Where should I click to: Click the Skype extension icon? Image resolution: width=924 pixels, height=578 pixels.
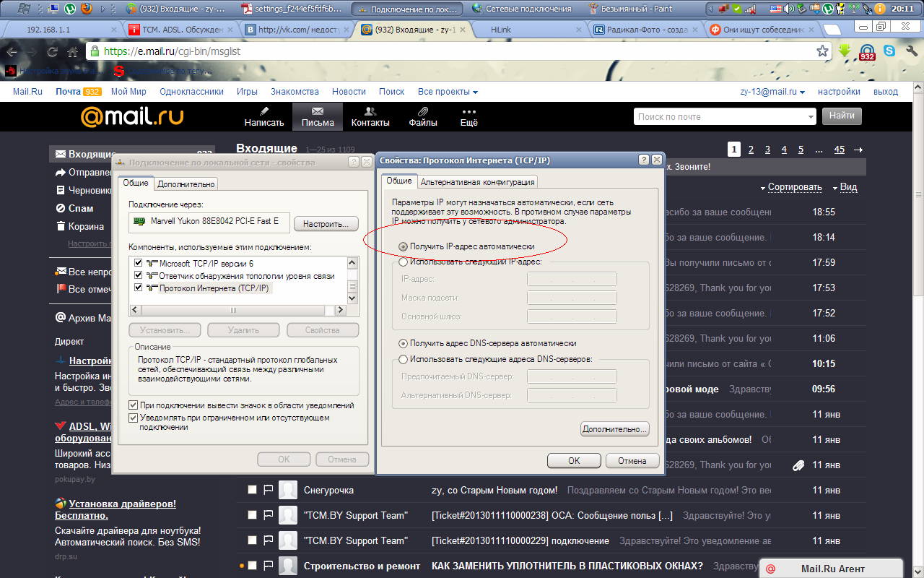point(889,51)
